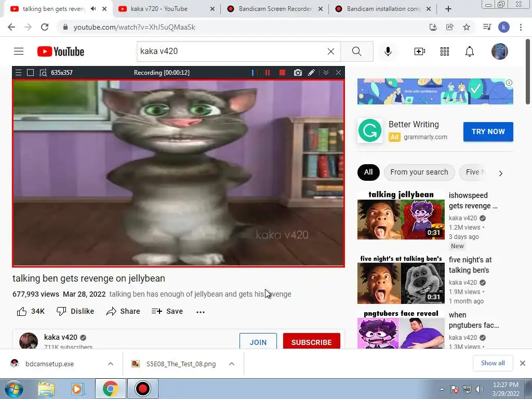Open the grammarly.com ad link
Screen dimensions: 532x399
[x=425, y=137]
